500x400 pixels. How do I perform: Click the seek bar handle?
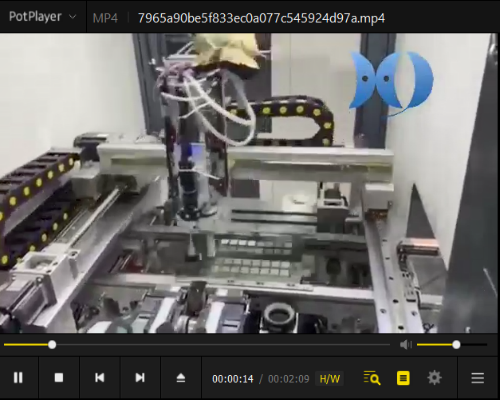point(52,345)
